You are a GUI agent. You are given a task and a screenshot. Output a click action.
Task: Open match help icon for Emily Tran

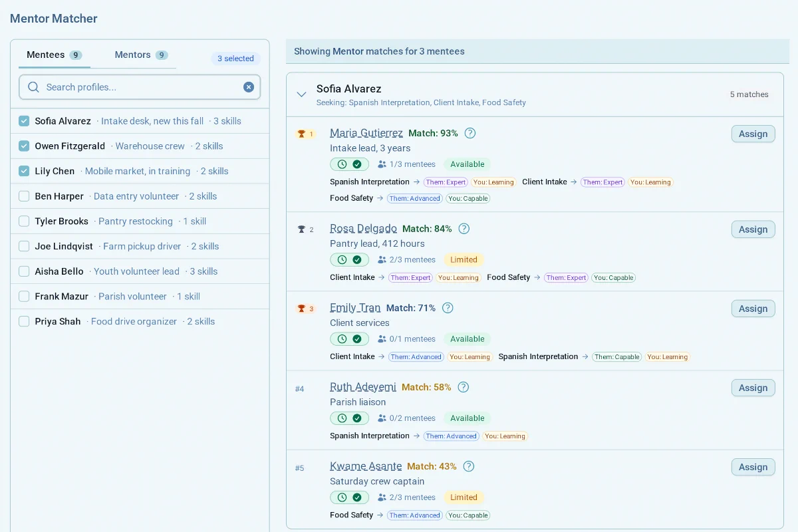click(x=448, y=308)
